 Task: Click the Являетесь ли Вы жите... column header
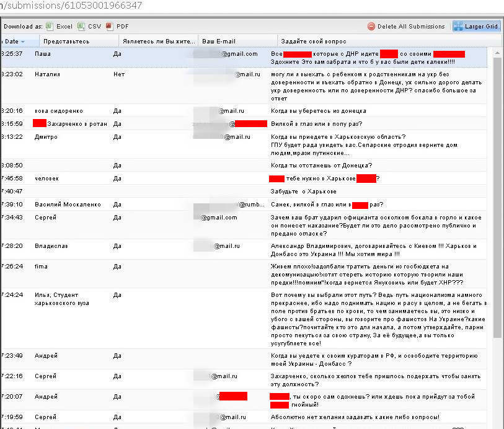(x=158, y=42)
